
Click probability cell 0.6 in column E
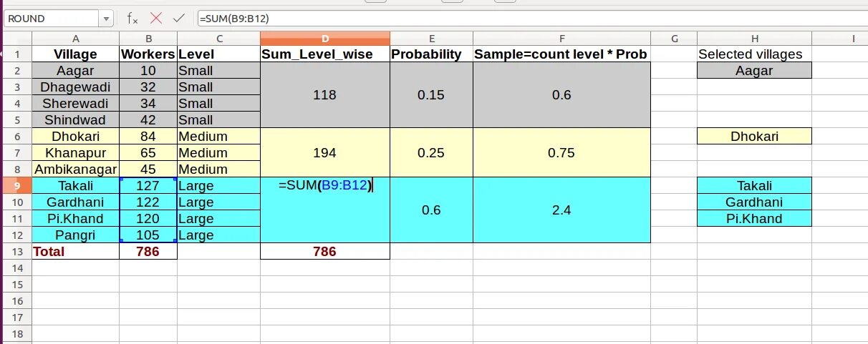click(x=431, y=210)
